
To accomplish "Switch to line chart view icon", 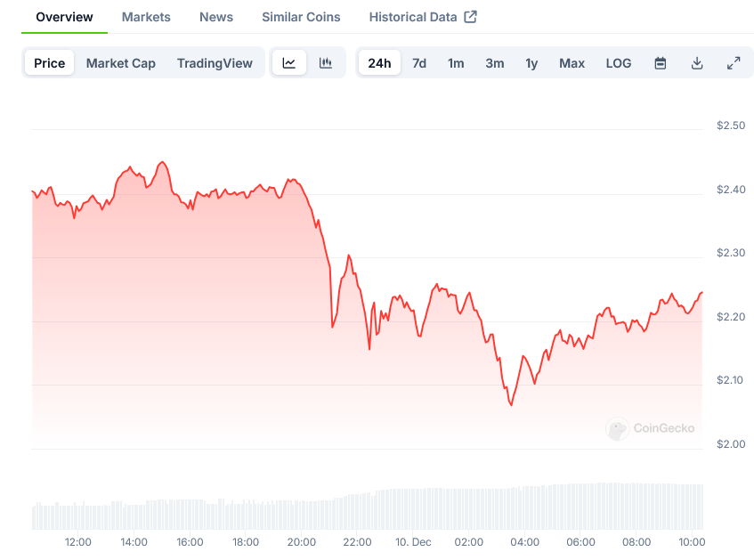I will [289, 63].
